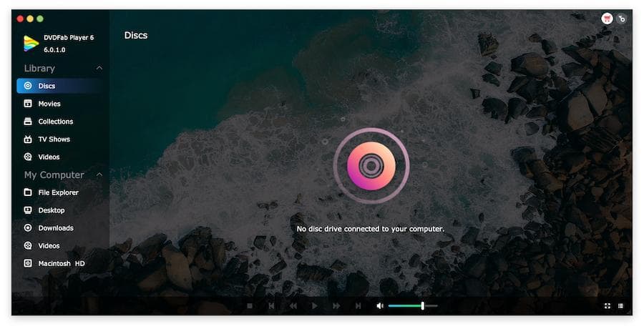Click the shopping cart icon
This screenshot has height=329, width=644.
coord(607,19)
